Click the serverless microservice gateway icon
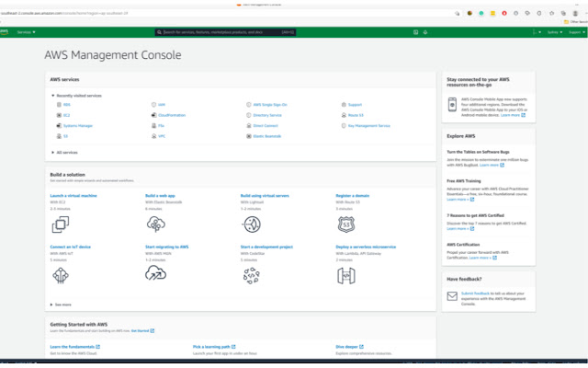Screen dimensions: 588x368 [346, 276]
